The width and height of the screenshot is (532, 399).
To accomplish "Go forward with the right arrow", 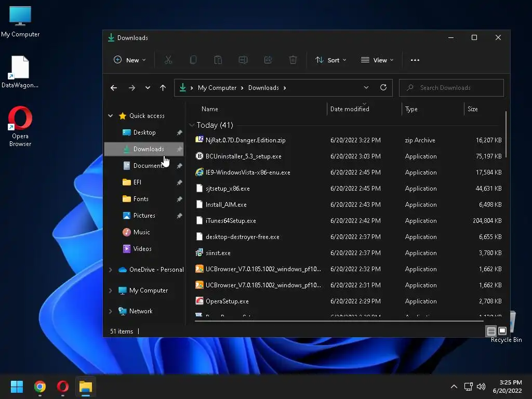I will [132, 88].
